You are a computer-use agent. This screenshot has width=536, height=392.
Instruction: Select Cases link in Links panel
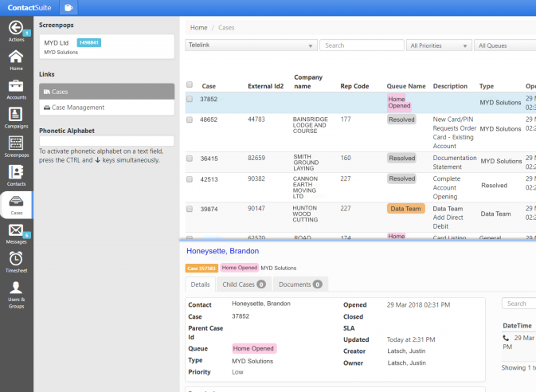click(x=107, y=92)
